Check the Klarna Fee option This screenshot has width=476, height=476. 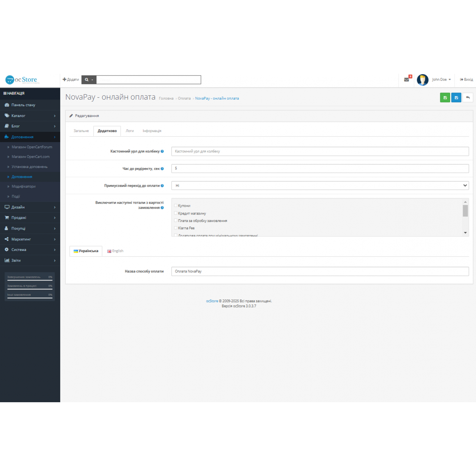pos(175,228)
